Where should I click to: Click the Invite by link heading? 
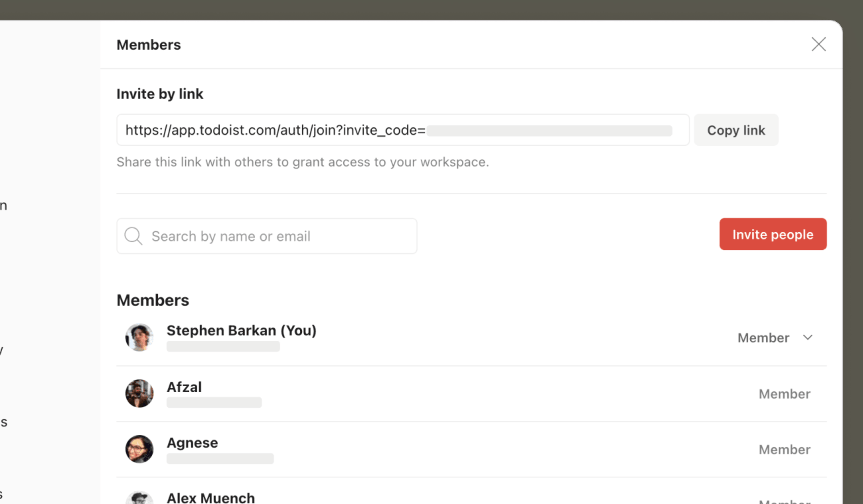[x=160, y=94]
